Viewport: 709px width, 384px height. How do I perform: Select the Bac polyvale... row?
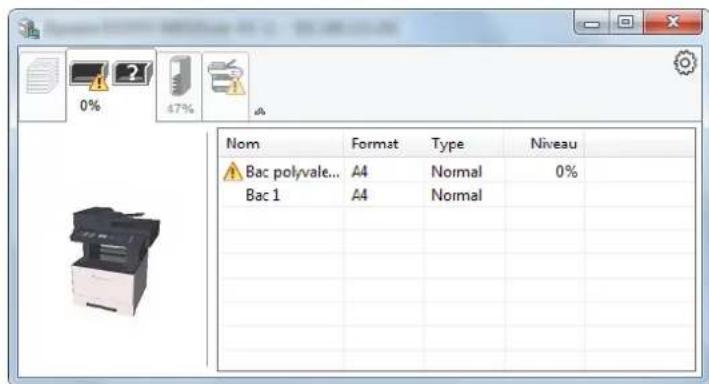coord(457,172)
